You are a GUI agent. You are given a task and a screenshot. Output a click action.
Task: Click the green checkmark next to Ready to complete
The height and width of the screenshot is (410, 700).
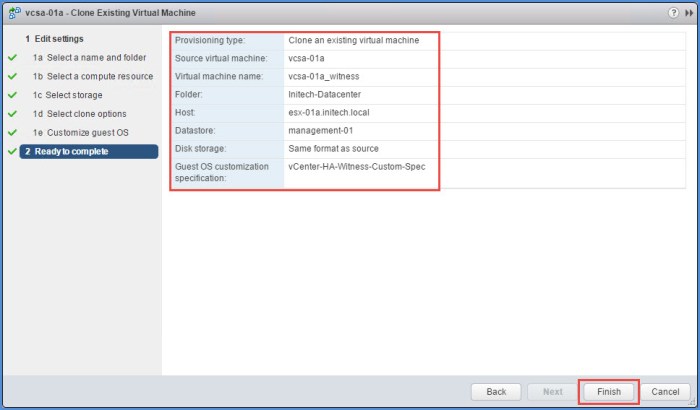12,152
